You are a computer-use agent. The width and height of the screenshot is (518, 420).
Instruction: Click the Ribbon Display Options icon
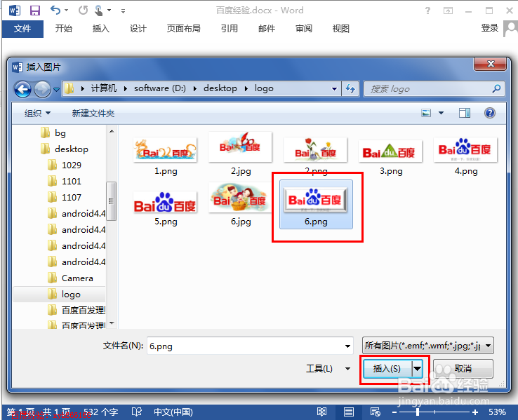(448, 11)
